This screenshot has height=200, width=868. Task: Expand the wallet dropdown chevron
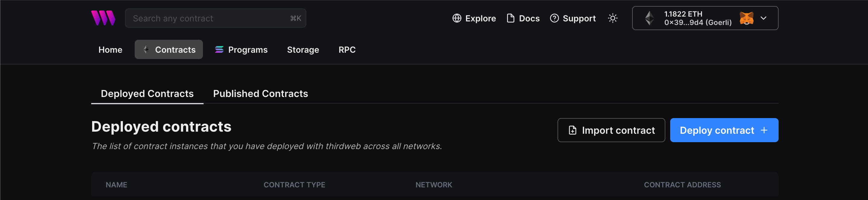point(764,18)
